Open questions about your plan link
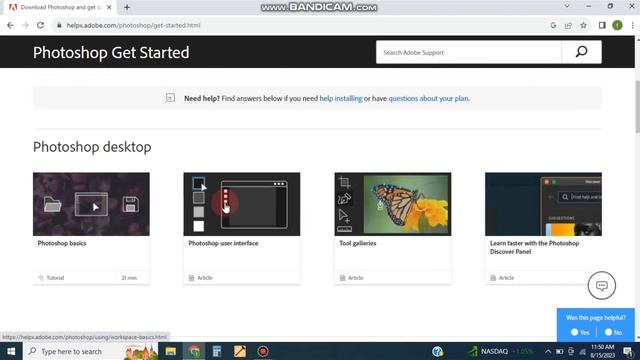640x360 pixels. (428, 98)
